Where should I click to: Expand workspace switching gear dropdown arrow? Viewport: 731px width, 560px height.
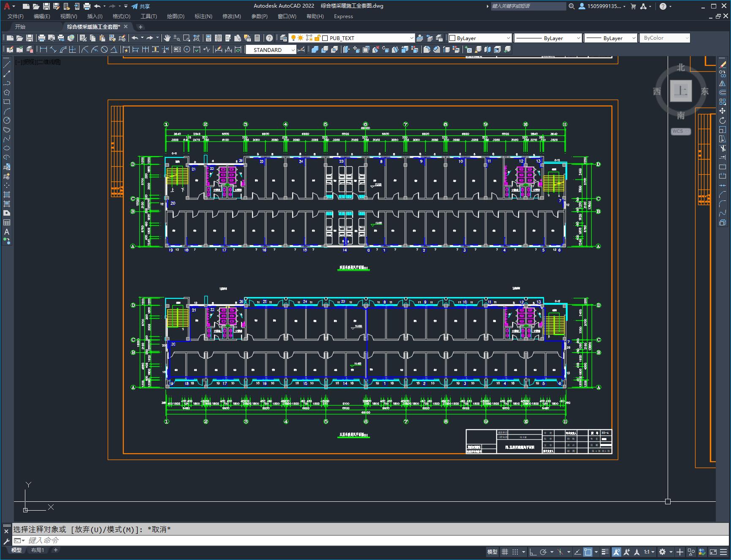click(671, 552)
